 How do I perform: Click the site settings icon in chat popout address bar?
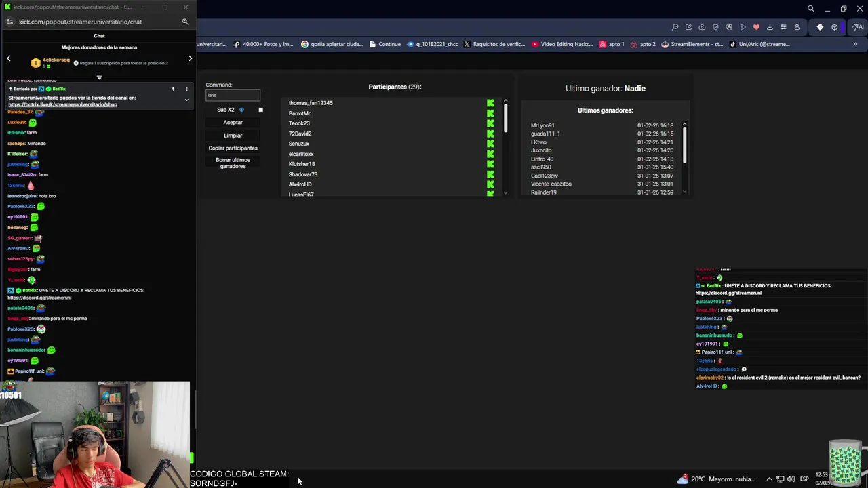[9, 22]
